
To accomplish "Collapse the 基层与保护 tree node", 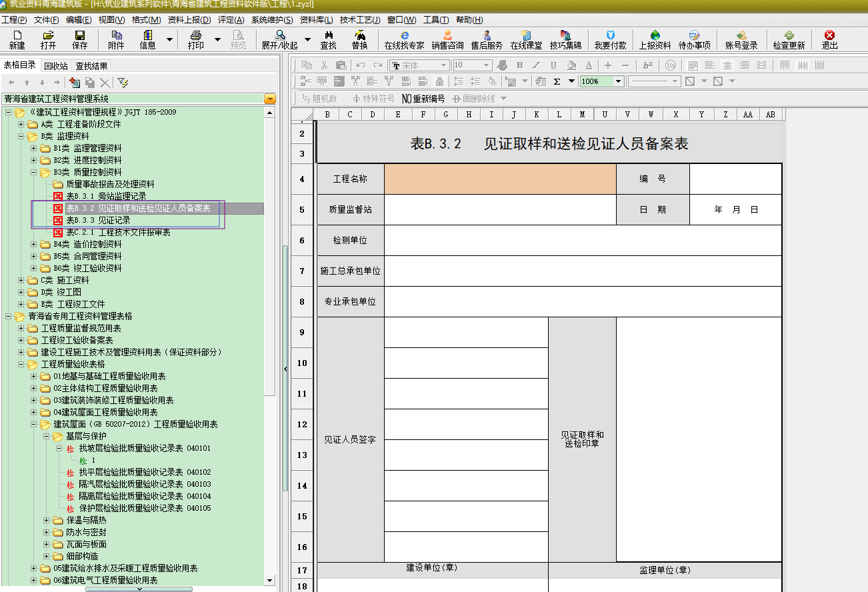I will (x=46, y=436).
